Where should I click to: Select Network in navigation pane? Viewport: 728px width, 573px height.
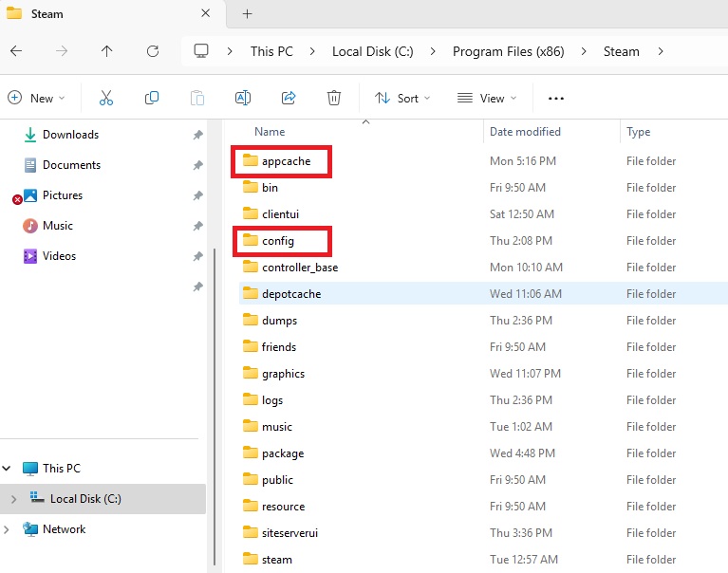65,529
